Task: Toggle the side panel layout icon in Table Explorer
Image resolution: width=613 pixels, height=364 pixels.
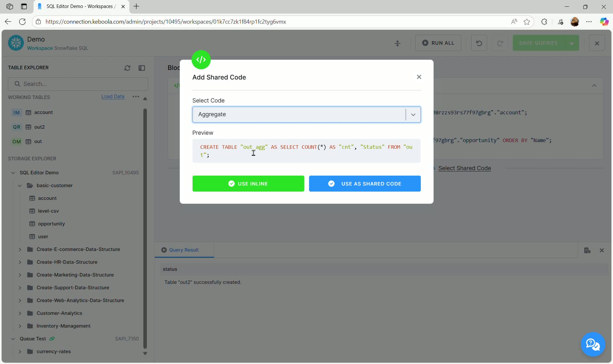Action: pyautogui.click(x=142, y=68)
